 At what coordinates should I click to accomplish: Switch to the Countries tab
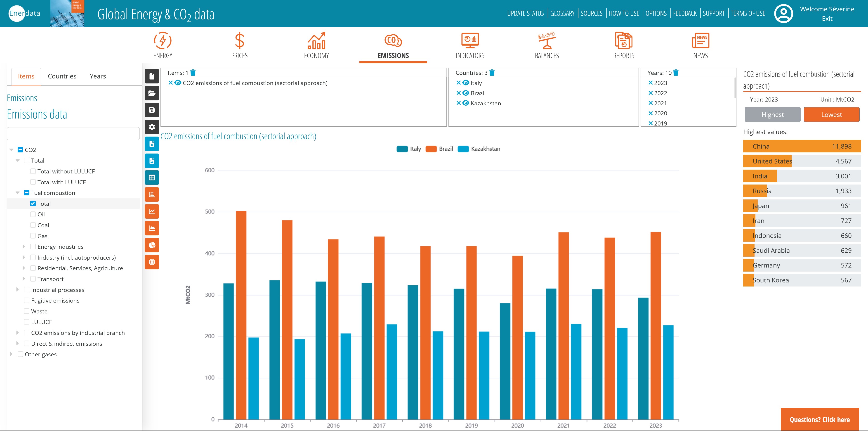pyautogui.click(x=62, y=76)
